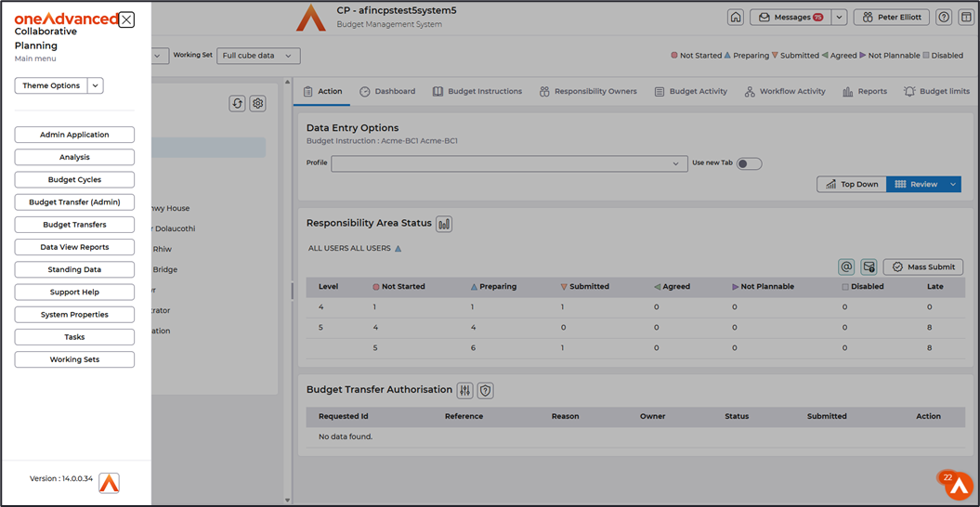This screenshot has height=507, width=980.
Task: Close the main menu side panel
Action: point(127,19)
